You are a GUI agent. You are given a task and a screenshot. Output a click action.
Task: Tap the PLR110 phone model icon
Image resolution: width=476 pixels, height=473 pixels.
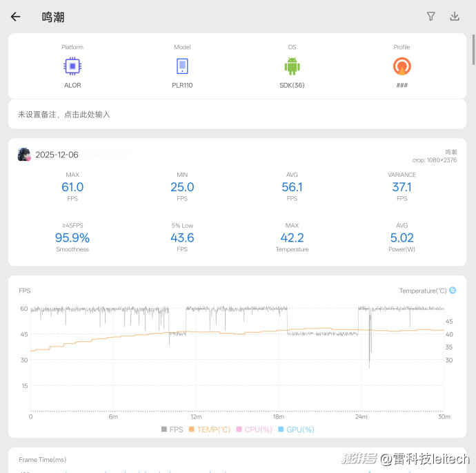click(182, 66)
